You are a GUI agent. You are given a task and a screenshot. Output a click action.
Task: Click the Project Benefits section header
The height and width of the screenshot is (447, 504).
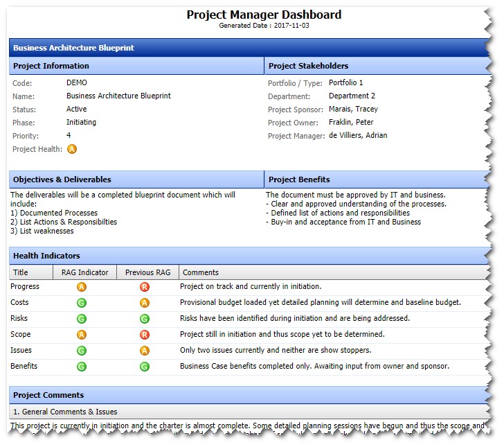tap(377, 179)
